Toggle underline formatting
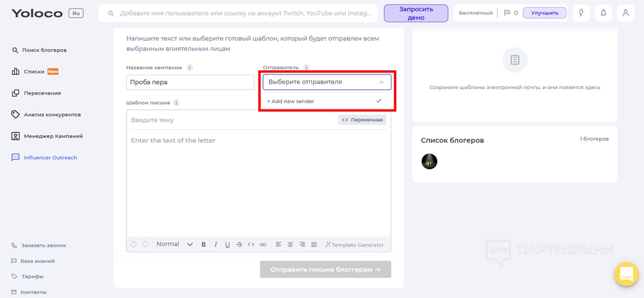This screenshot has height=298, width=644. click(227, 245)
